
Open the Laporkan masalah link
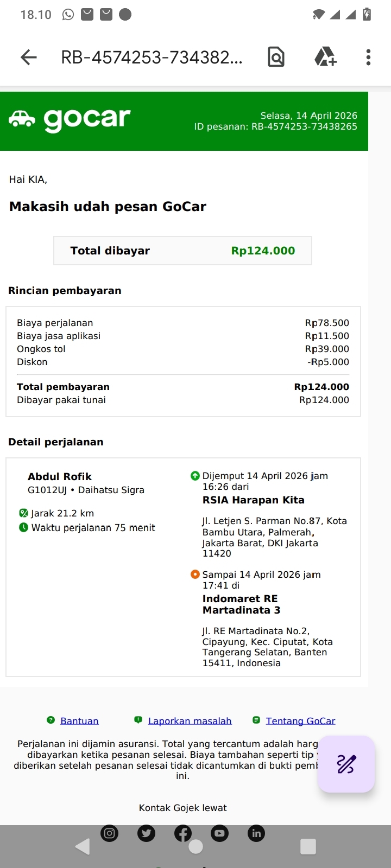coord(190,721)
